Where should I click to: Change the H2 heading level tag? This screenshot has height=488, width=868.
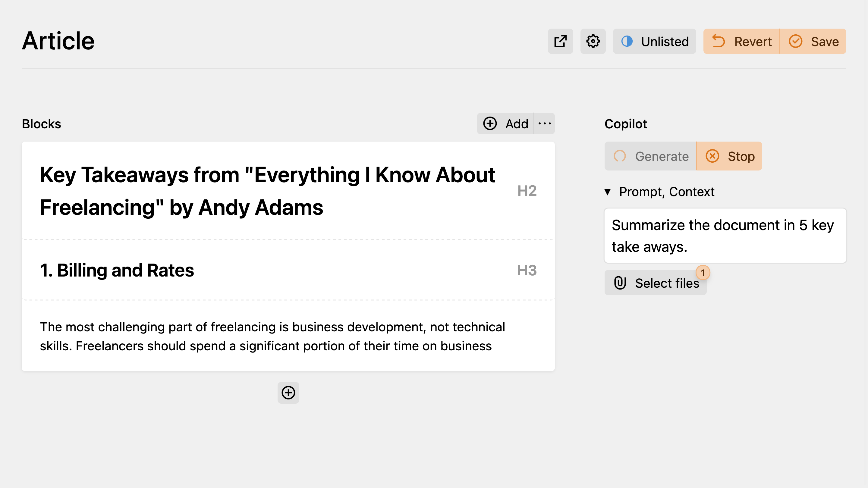(x=527, y=191)
